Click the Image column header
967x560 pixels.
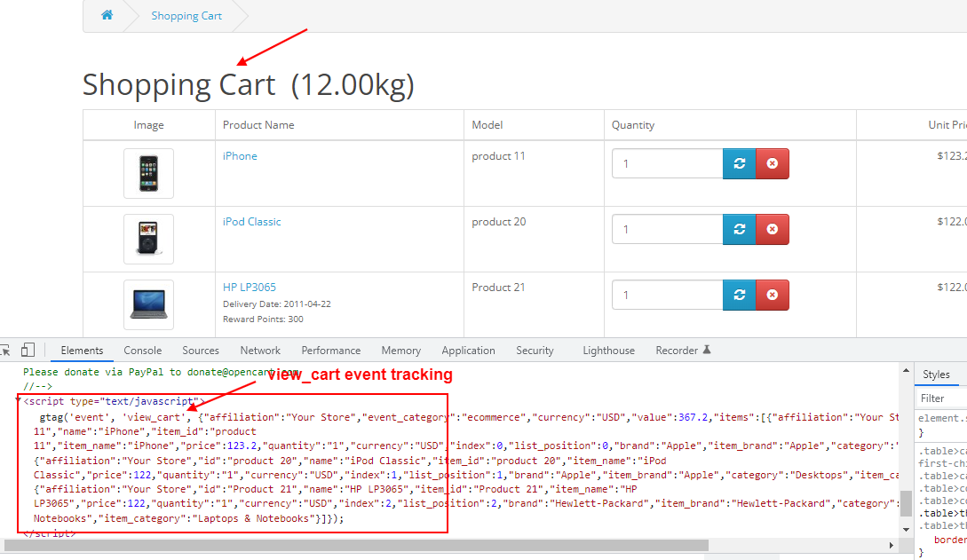tap(148, 125)
